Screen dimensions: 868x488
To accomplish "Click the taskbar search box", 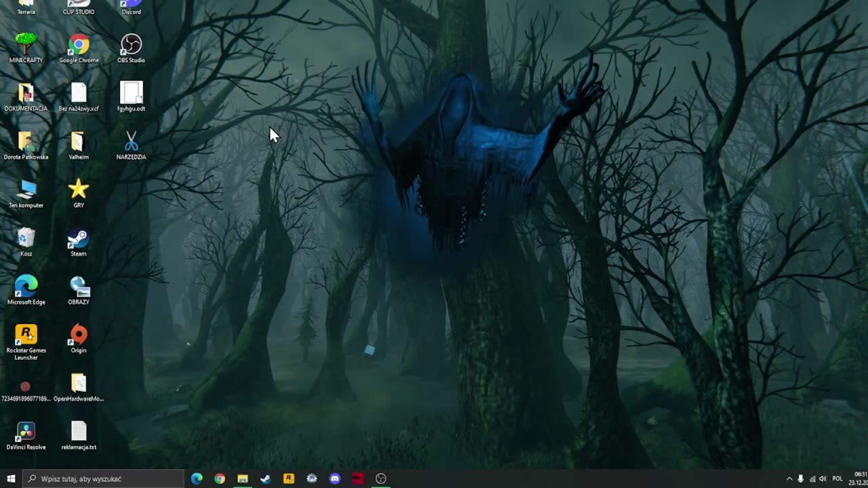I will [x=103, y=479].
